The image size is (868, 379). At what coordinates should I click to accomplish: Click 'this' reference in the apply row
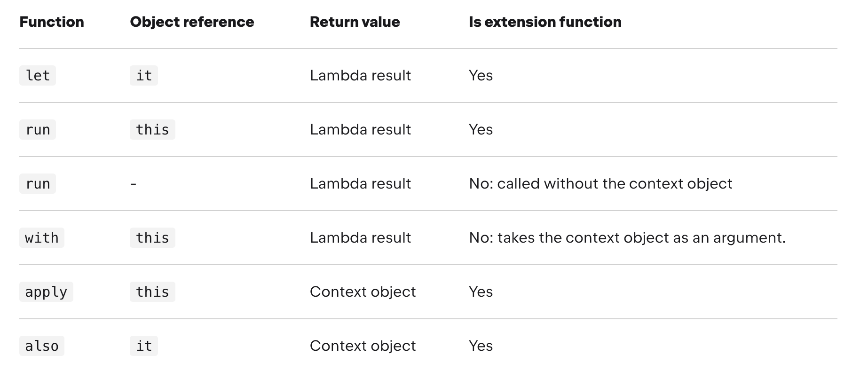tap(152, 292)
